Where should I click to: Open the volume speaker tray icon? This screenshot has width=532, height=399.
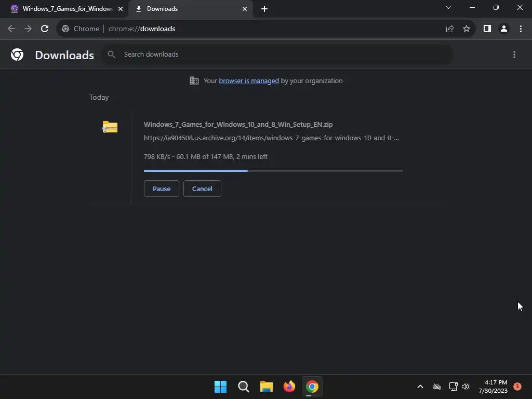(x=465, y=387)
